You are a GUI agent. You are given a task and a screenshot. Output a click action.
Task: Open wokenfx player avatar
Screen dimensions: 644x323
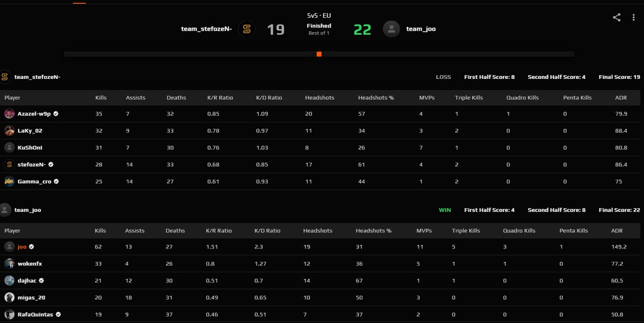9,263
